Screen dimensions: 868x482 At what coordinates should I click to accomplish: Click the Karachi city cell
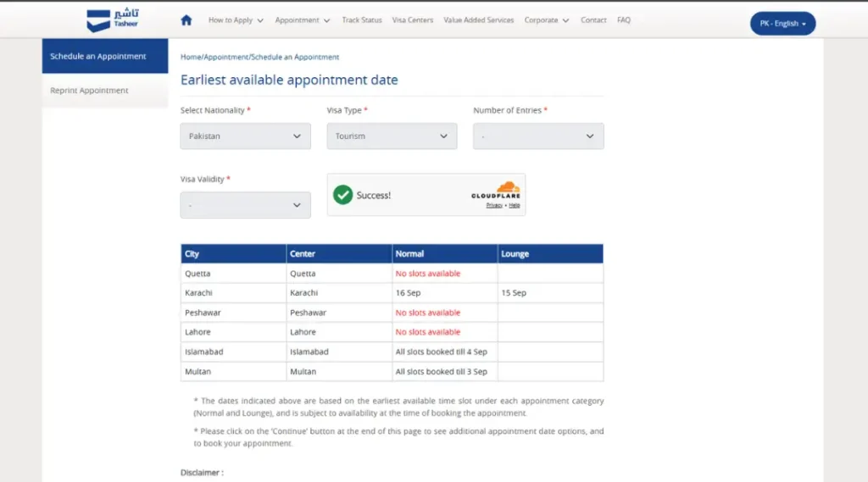pos(234,293)
